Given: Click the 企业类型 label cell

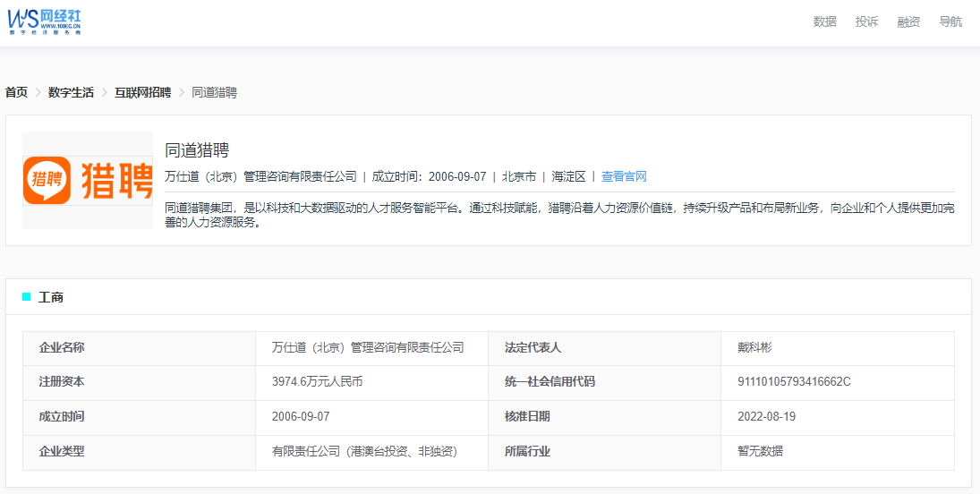Looking at the screenshot, I should tap(139, 453).
